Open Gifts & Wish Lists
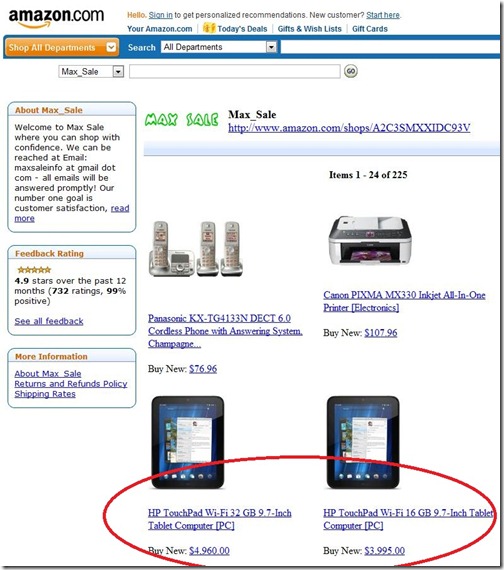This screenshot has width=504, height=570. 309,29
